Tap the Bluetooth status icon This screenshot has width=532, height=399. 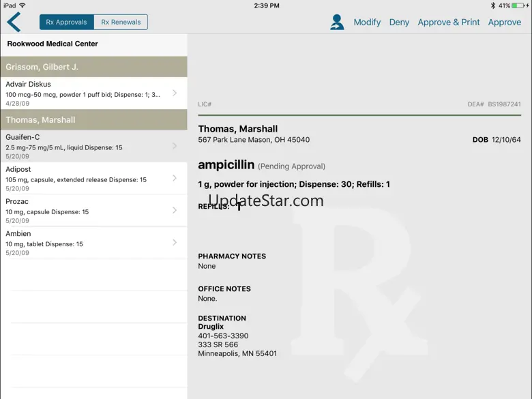point(492,5)
